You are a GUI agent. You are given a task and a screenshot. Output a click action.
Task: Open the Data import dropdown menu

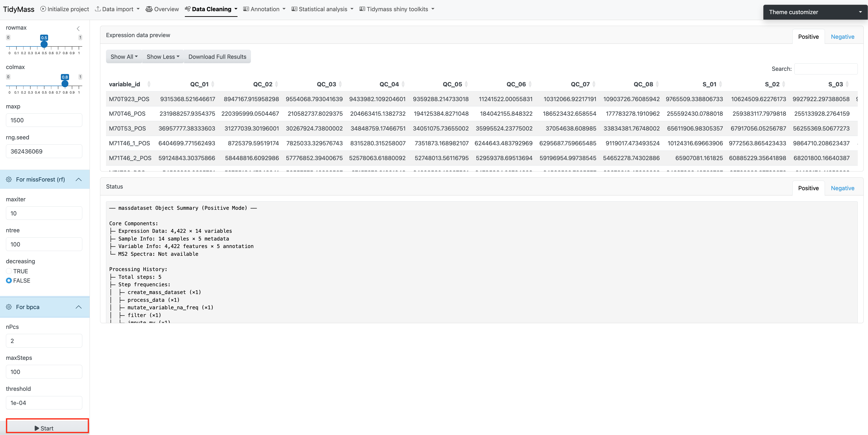tap(117, 9)
